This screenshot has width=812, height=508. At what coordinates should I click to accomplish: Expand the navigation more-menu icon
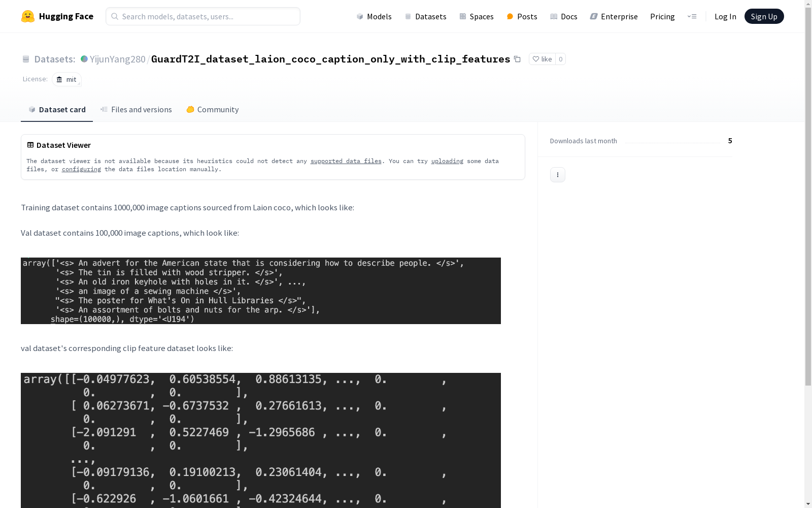coord(692,16)
